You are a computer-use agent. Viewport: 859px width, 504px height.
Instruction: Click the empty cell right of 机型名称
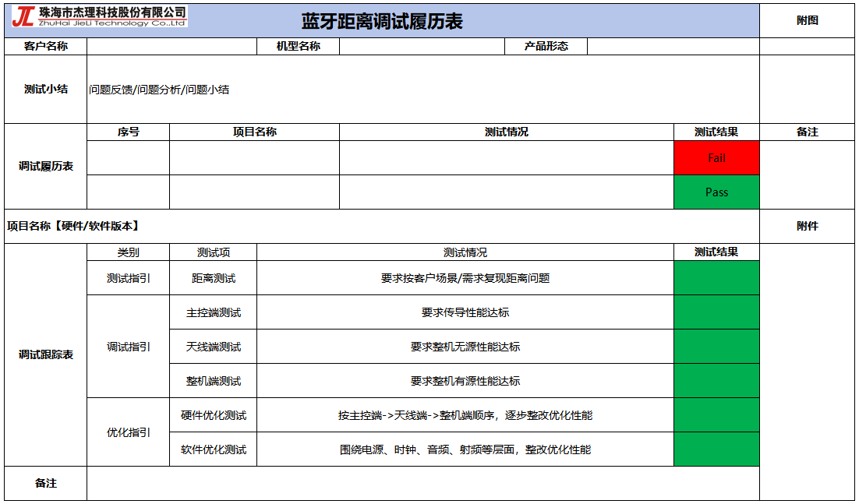(422, 47)
